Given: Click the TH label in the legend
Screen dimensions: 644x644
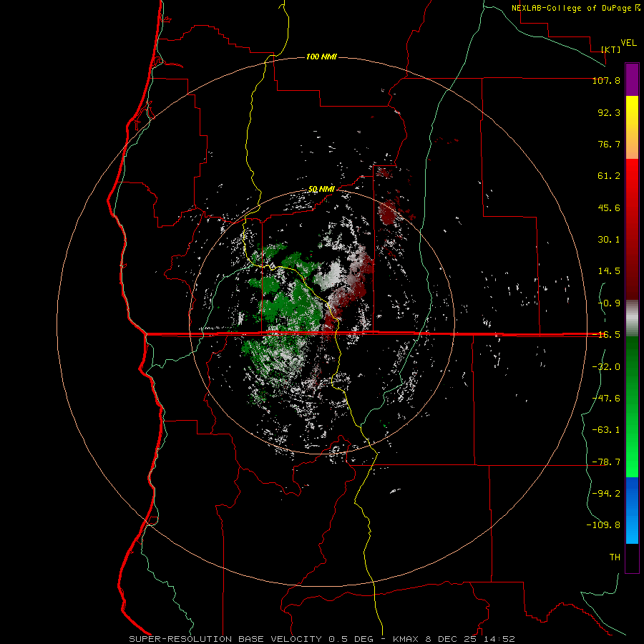Looking at the screenshot, I should 615,557.
